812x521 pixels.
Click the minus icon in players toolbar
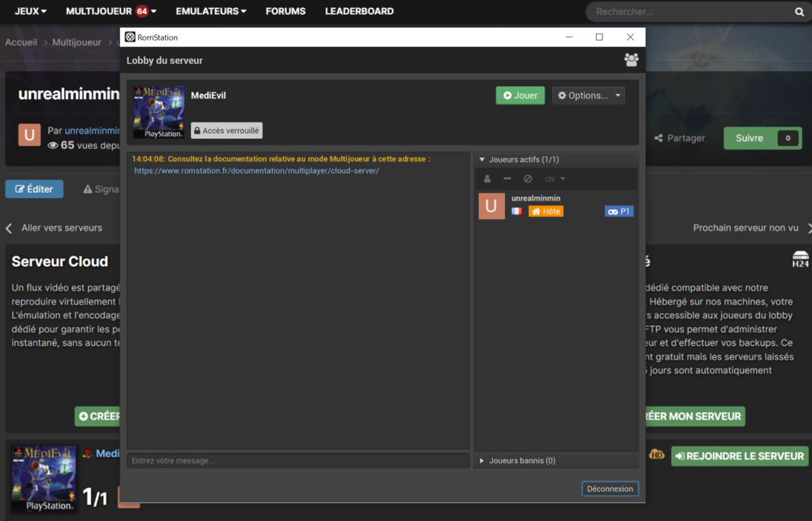[x=508, y=179]
